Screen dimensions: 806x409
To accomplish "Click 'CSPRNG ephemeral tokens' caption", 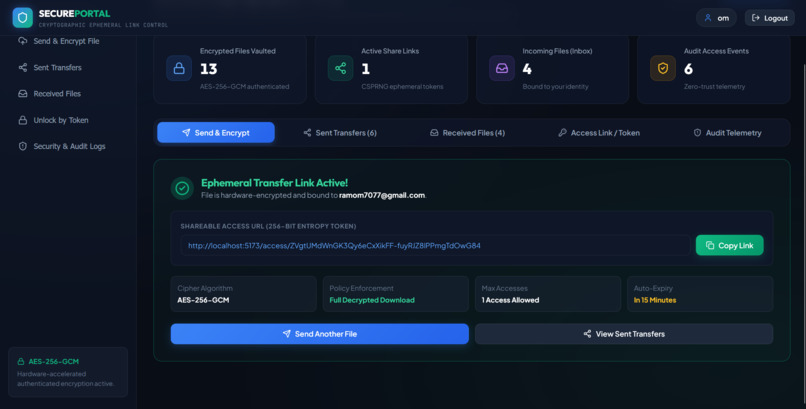I will [x=402, y=86].
